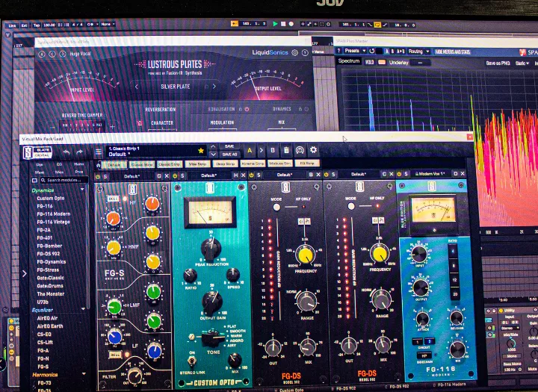Click SPAN reset circular arrow icon
538x392 pixels.
(x=372, y=51)
